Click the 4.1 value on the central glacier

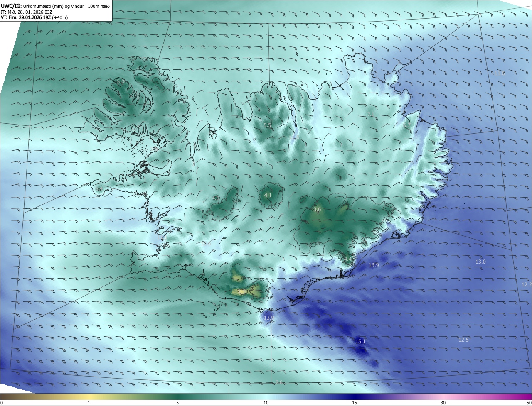pyautogui.click(x=268, y=195)
